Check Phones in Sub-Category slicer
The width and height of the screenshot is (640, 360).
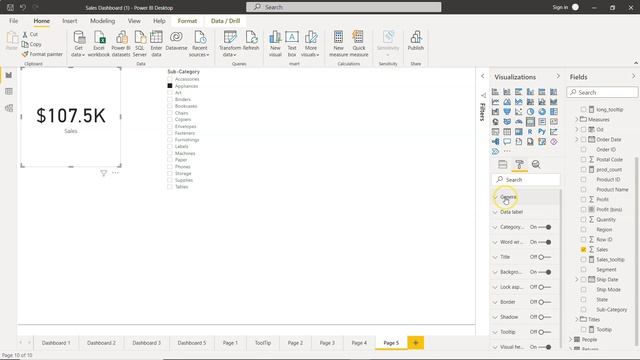[x=170, y=167]
